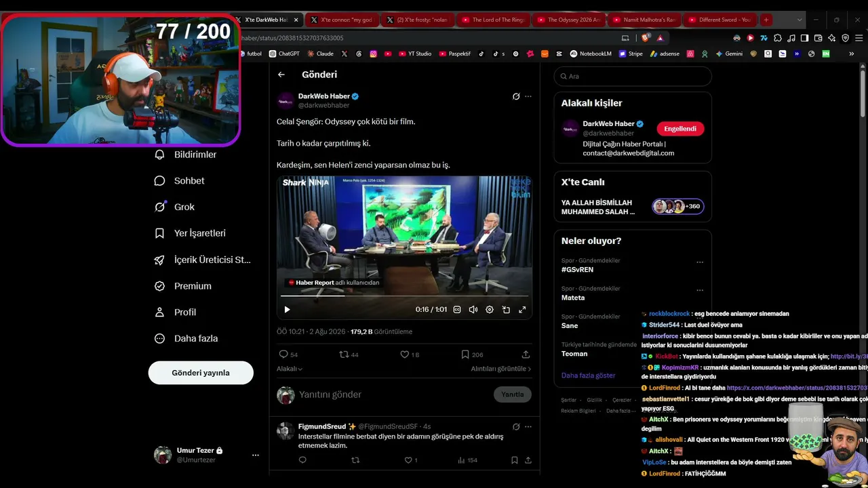Click Daha fazla göster under trends
The width and height of the screenshot is (868, 488).
click(x=589, y=375)
